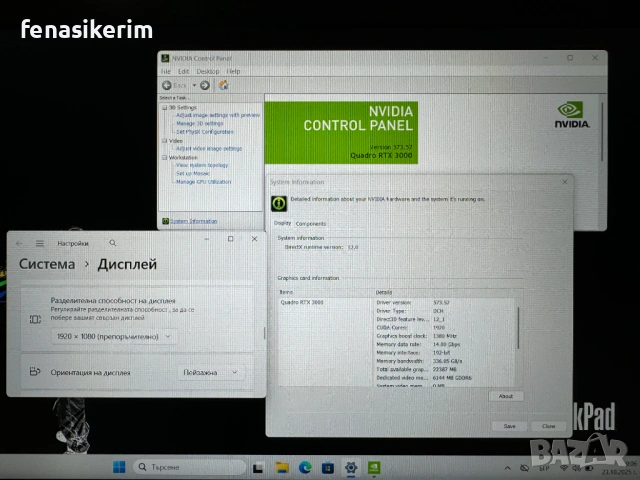Click the CUDA Cores row
This screenshot has height=480, width=640.
coord(445,327)
